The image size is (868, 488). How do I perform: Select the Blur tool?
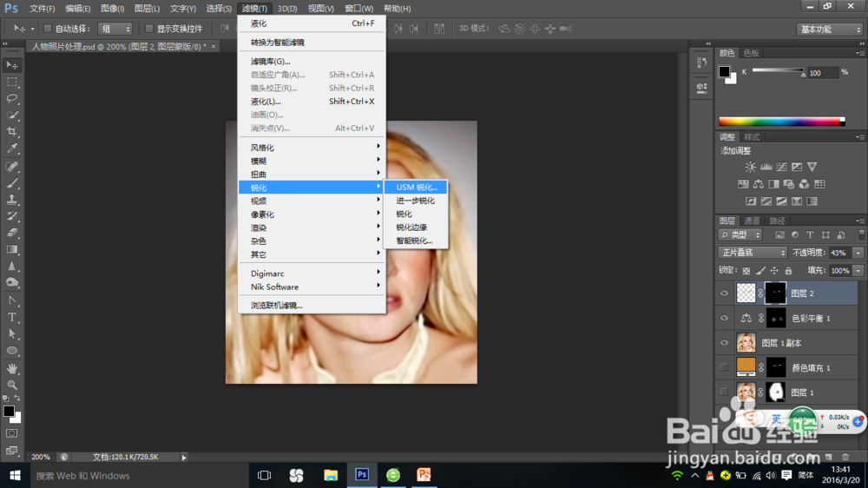[12, 266]
